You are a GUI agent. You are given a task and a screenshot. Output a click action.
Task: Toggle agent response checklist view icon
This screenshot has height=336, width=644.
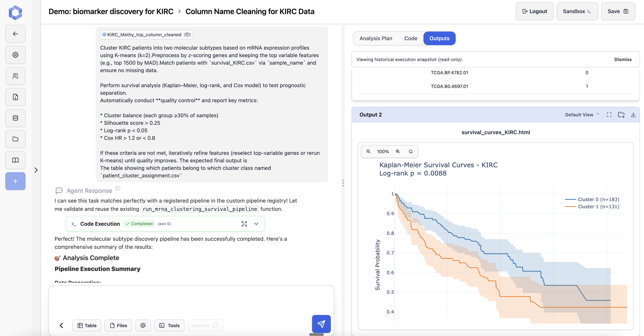(118, 188)
